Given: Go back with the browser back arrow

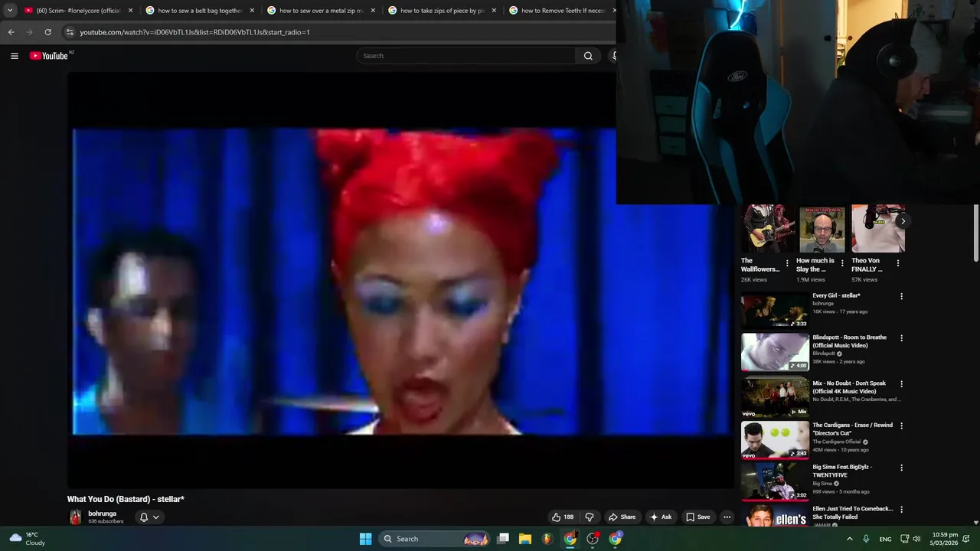Looking at the screenshot, I should (x=11, y=32).
